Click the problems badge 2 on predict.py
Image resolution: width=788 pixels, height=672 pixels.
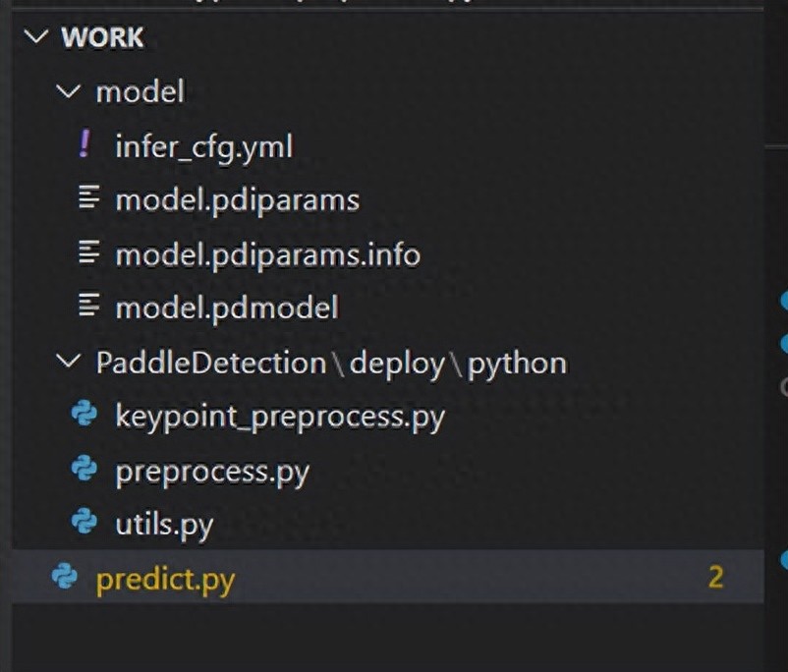coord(715,577)
